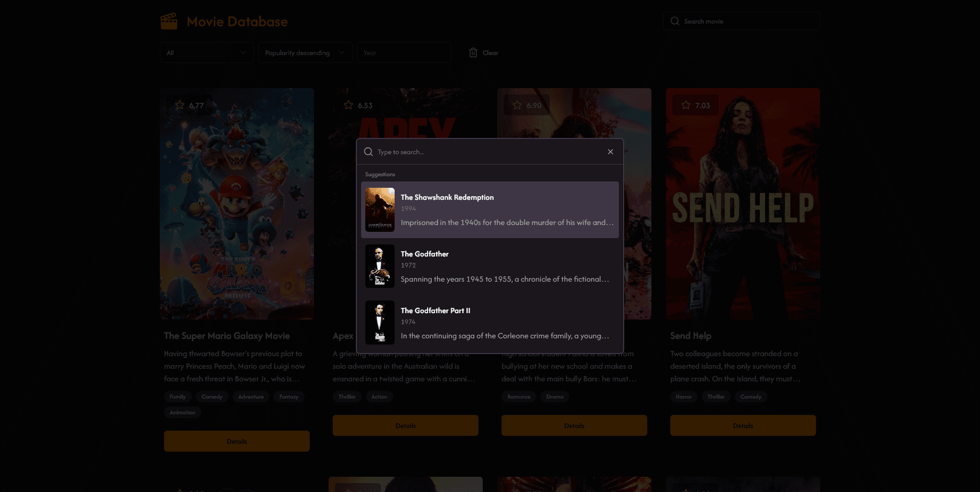Screen dimensions: 980x492
Task: Click the Family genre tag
Action: point(178,397)
